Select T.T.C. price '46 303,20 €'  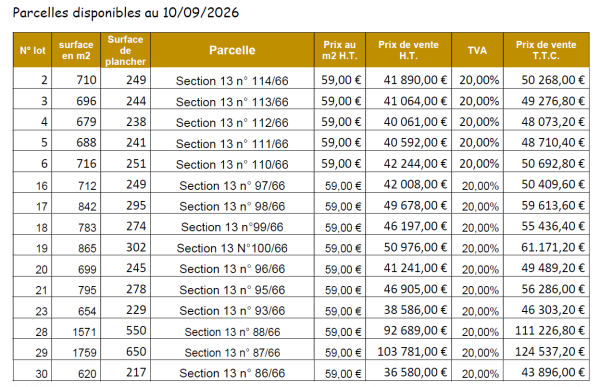click(x=553, y=309)
